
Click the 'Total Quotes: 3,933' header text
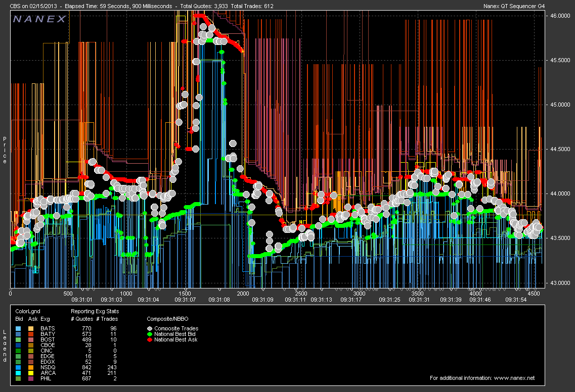[x=204, y=6]
